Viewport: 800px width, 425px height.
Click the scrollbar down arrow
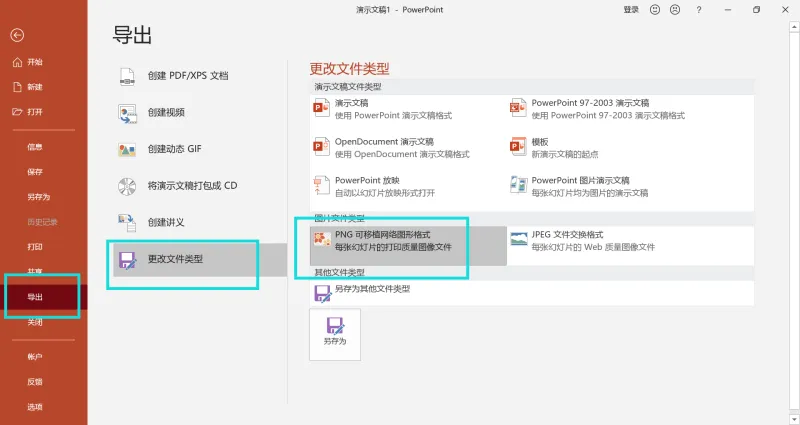click(x=794, y=418)
